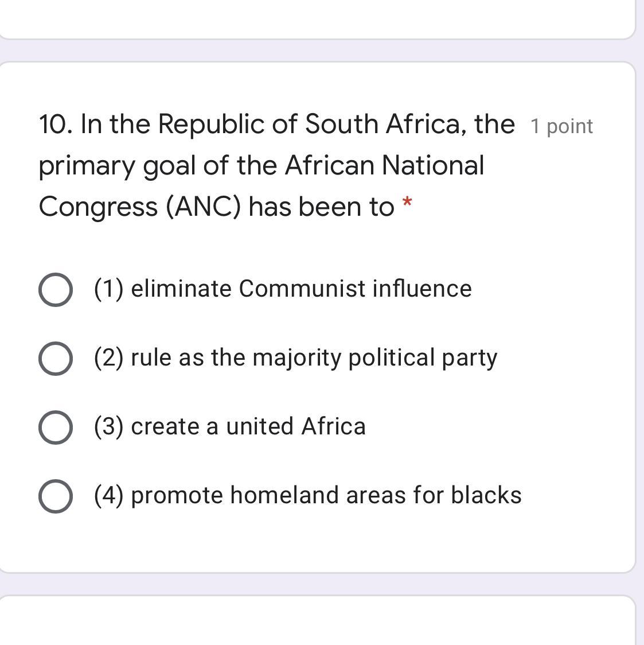644x645 pixels.
Task: Click the next question card at bottom
Action: (315, 623)
